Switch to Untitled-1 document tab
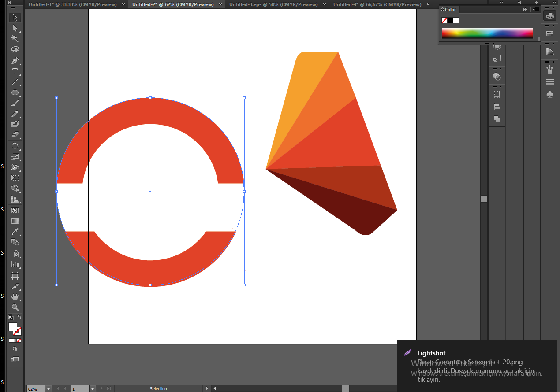 coord(73,4)
